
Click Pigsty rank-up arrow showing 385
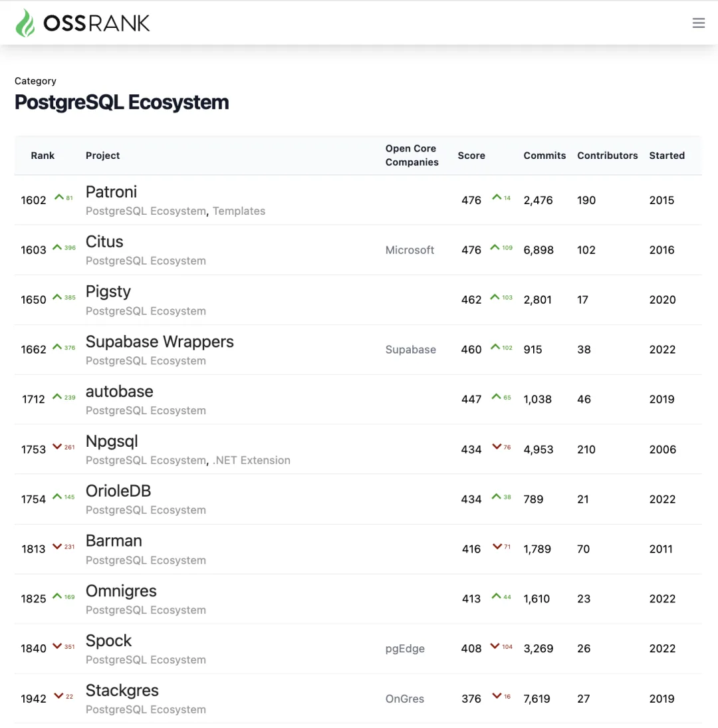tap(57, 297)
